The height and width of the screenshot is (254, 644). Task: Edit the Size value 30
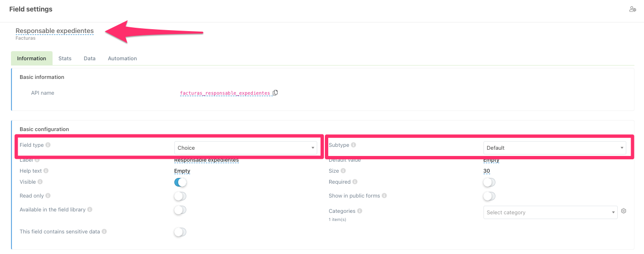486,171
